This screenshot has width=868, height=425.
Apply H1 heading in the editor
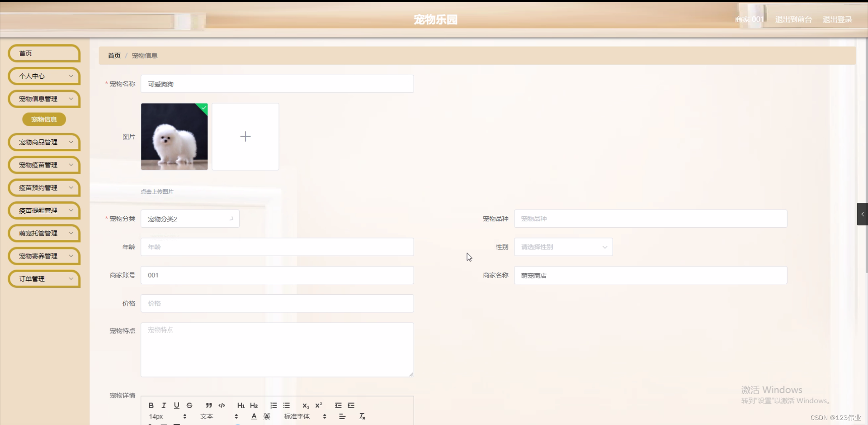click(x=241, y=405)
